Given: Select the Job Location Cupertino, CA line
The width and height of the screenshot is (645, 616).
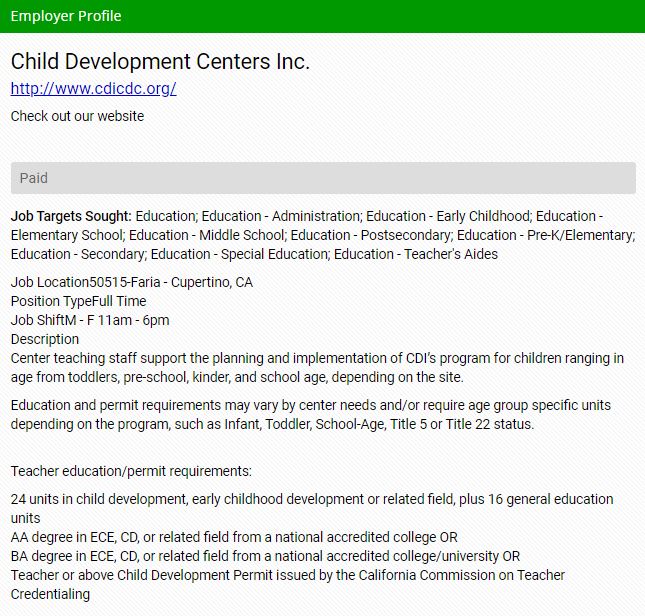Looking at the screenshot, I should pos(131,282).
